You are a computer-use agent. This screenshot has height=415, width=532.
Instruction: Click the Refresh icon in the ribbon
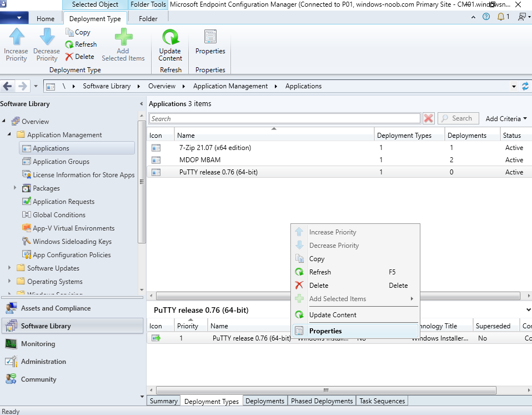[69, 44]
